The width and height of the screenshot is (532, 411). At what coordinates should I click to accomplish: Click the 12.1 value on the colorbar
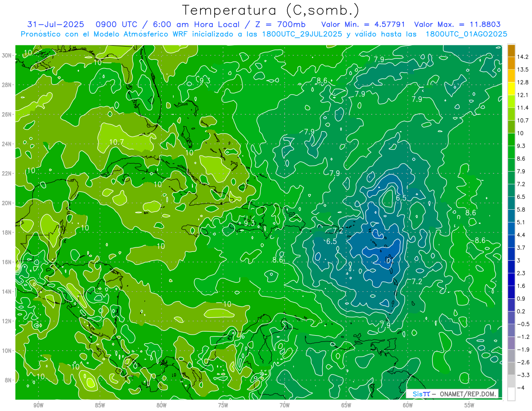(x=523, y=95)
